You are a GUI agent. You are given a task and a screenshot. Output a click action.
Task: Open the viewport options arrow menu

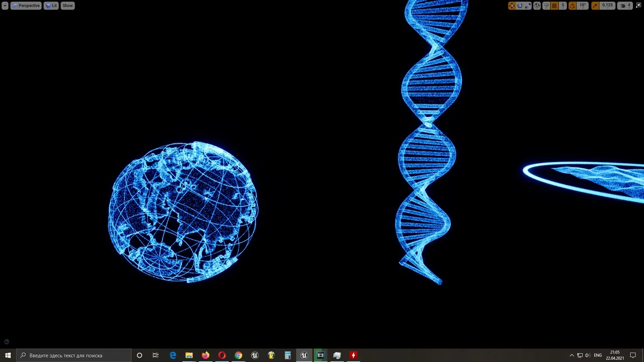click(x=5, y=6)
